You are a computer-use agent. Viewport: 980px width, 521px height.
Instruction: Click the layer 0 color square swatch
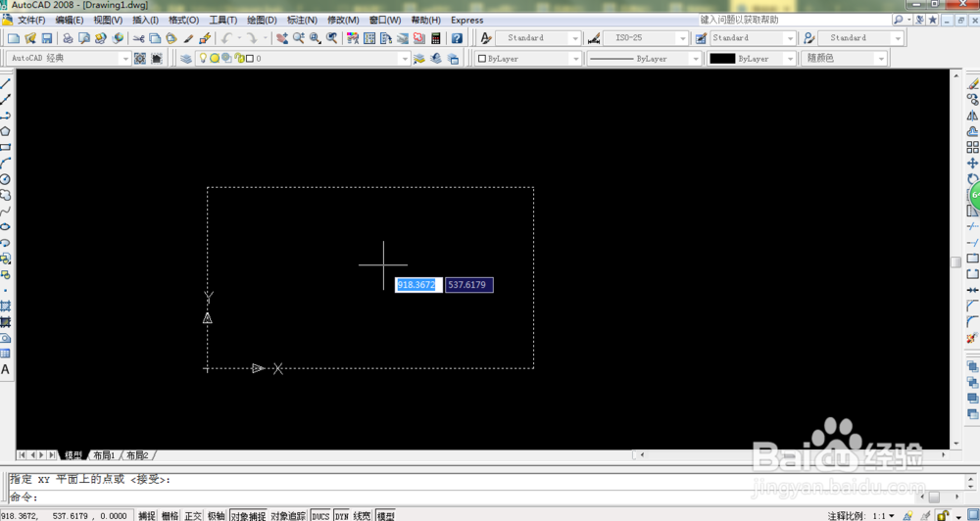coord(250,58)
